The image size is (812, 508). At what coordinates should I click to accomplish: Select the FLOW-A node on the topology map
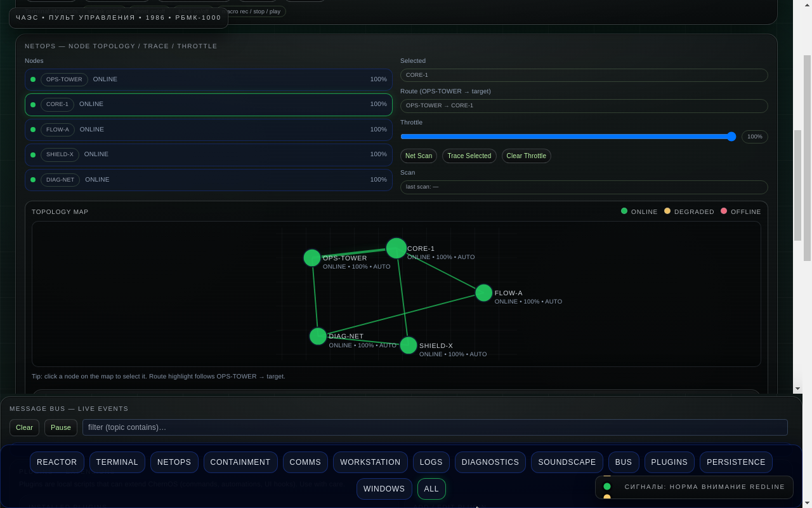pyautogui.click(x=483, y=293)
